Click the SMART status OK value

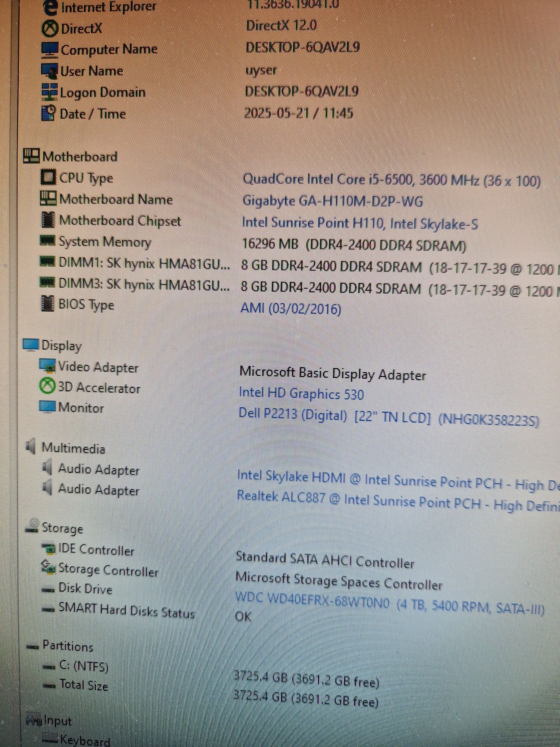point(243,616)
